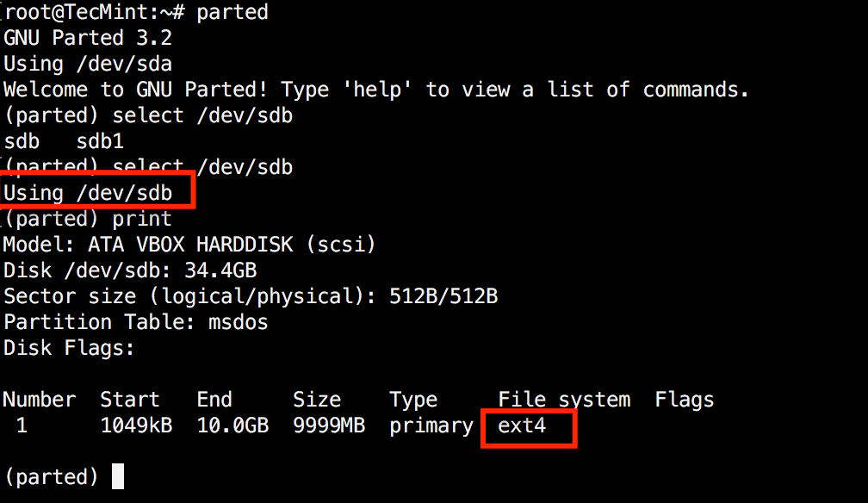The width and height of the screenshot is (868, 503).
Task: Click the 'File system' column header
Action: 564,400
